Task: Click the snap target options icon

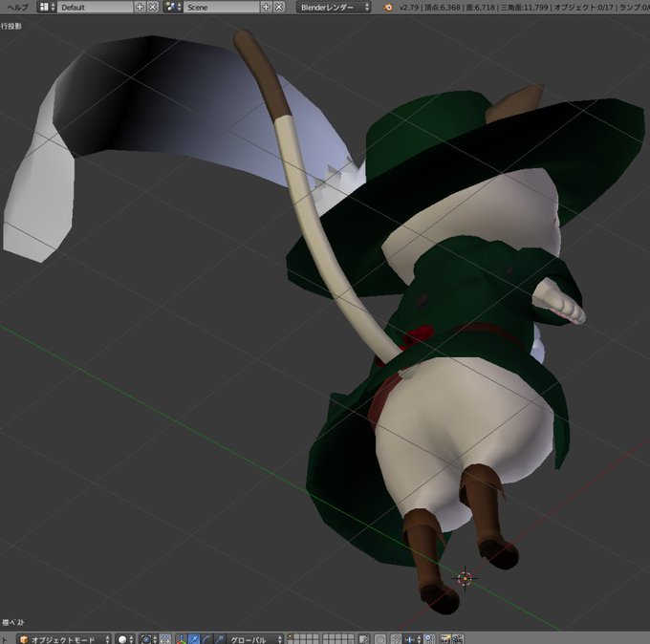Action: (429, 639)
